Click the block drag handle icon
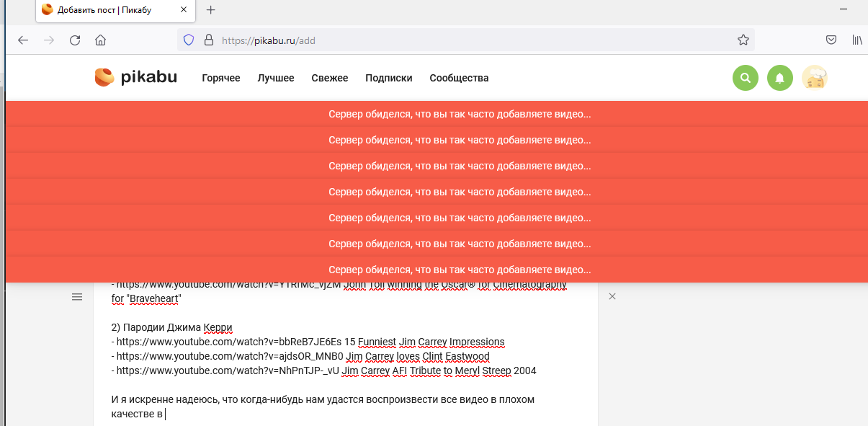Viewport: 868px width, 426px height. point(77,297)
